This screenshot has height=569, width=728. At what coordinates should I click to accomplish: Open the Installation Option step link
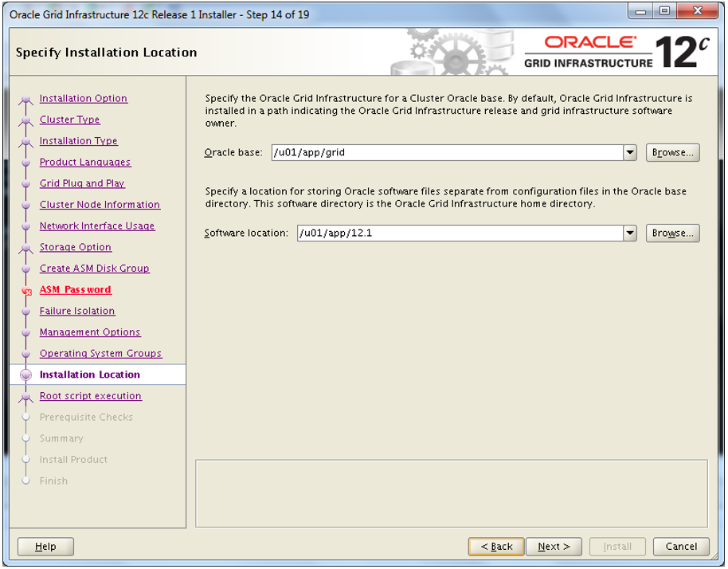pos(84,99)
